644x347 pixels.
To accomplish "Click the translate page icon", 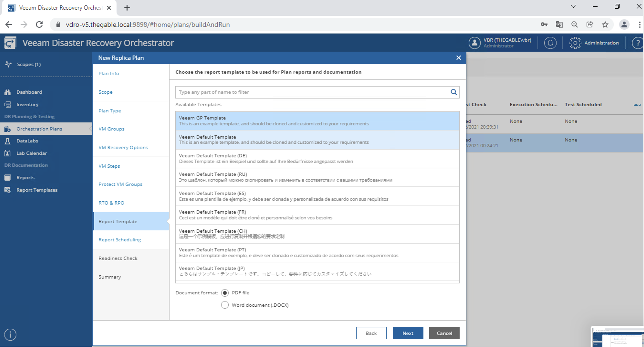I will (559, 25).
